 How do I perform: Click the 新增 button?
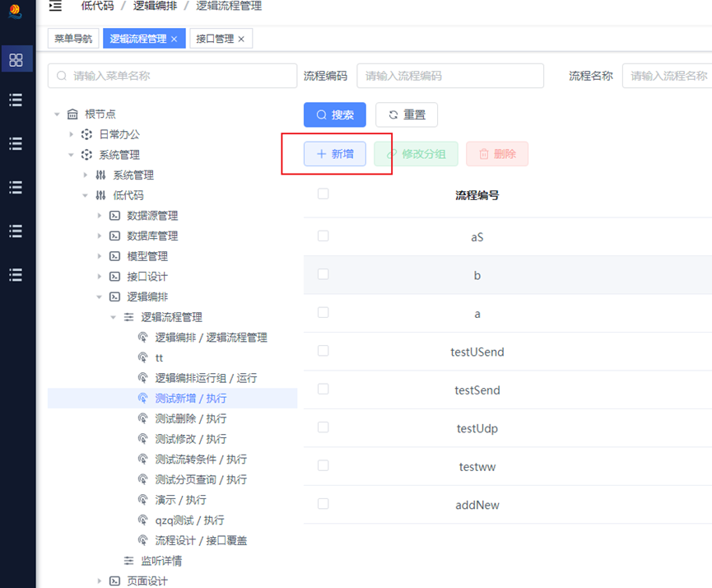pyautogui.click(x=335, y=154)
